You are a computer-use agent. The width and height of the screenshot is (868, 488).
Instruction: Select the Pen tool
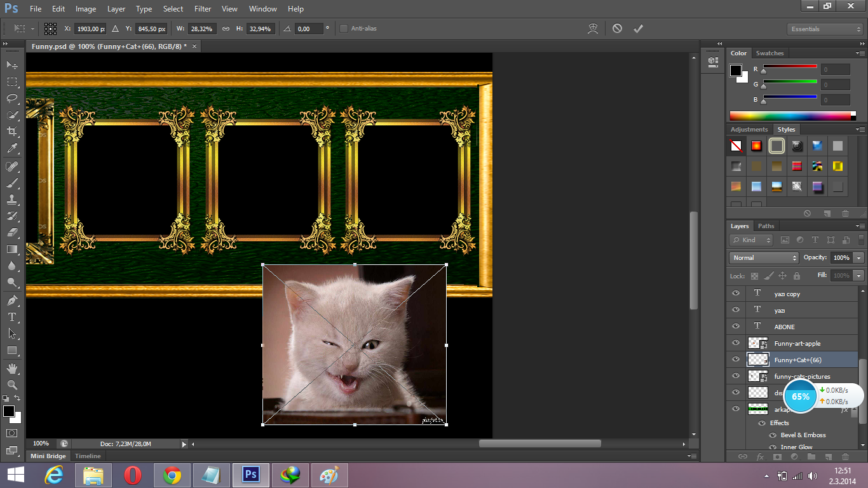12,301
